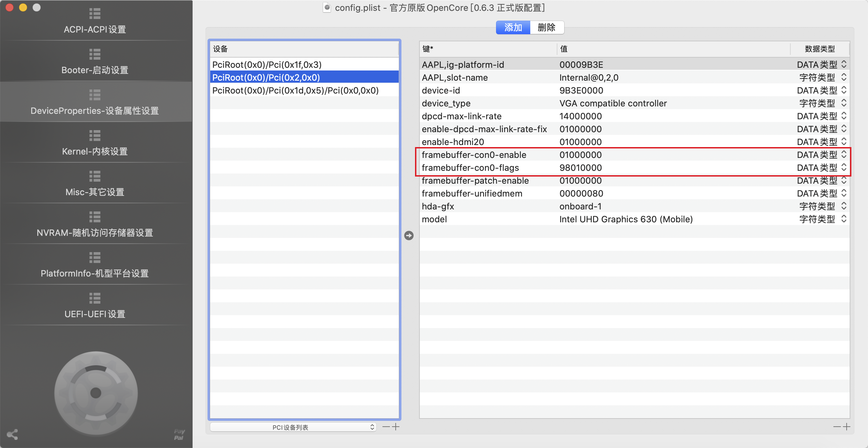Click the share icon in bottom left
The image size is (868, 448).
pos(12,434)
